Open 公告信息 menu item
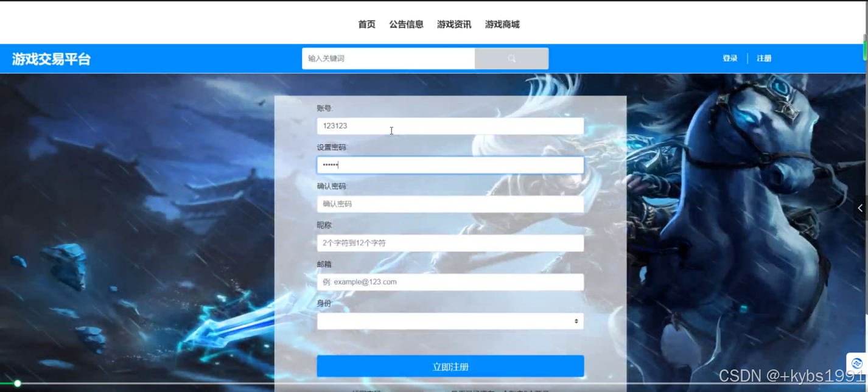 tap(406, 24)
